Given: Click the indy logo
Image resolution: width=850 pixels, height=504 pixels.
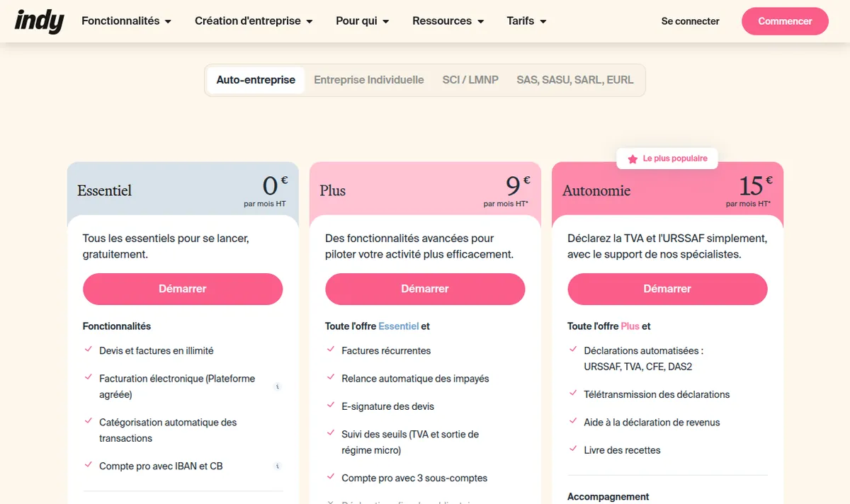Looking at the screenshot, I should click(39, 21).
